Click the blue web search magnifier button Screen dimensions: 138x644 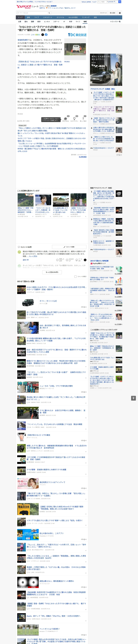click(x=120, y=2)
